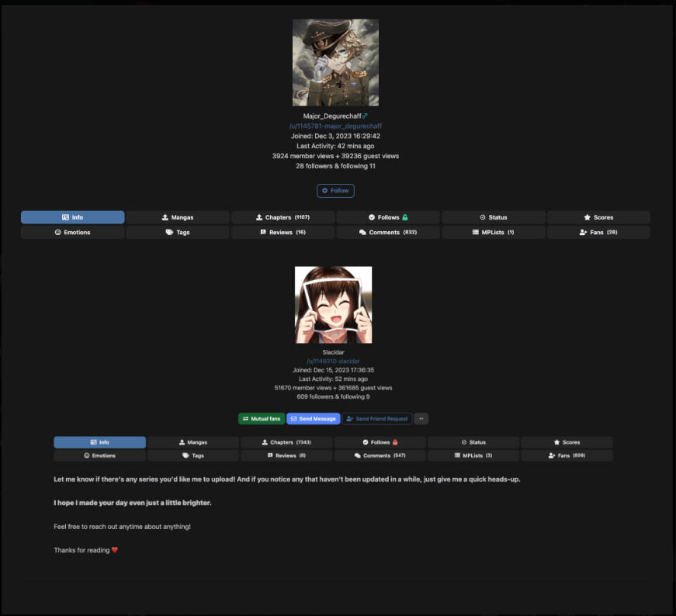The width and height of the screenshot is (676, 616).
Task: Open Major_Degurechaff's profile avatar image
Action: pos(335,63)
